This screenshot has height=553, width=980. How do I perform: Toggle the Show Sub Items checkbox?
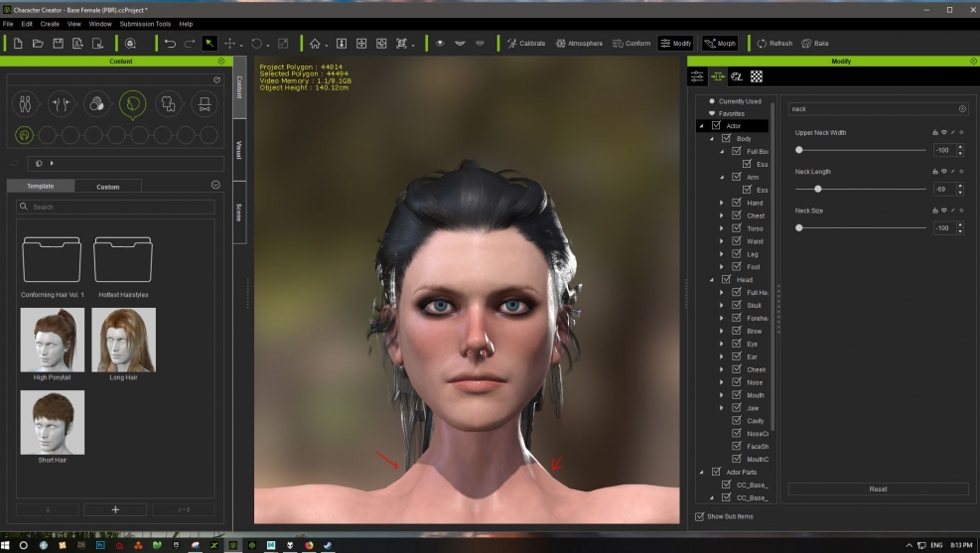[x=699, y=516]
